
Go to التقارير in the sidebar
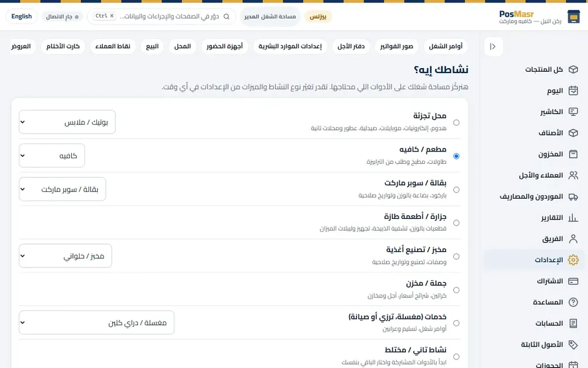click(x=534, y=218)
